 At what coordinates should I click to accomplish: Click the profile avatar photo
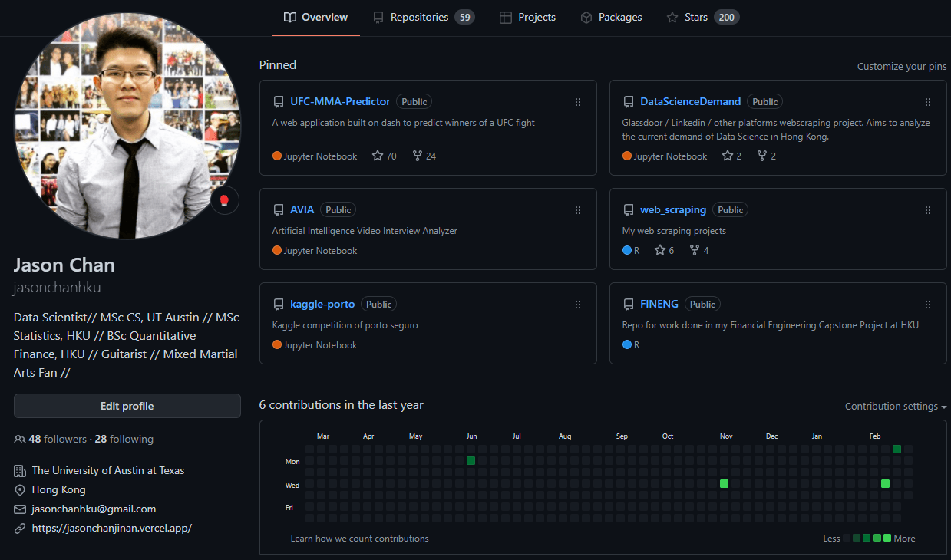click(x=127, y=125)
